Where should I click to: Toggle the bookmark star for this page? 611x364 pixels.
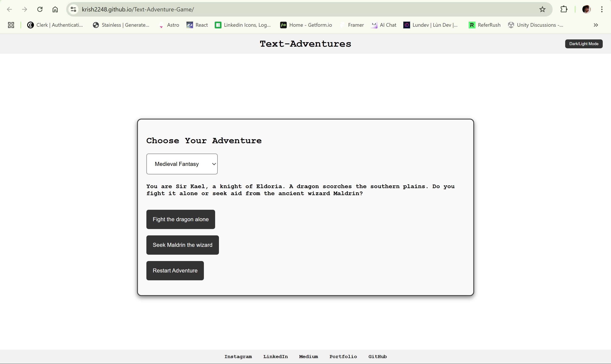542,9
